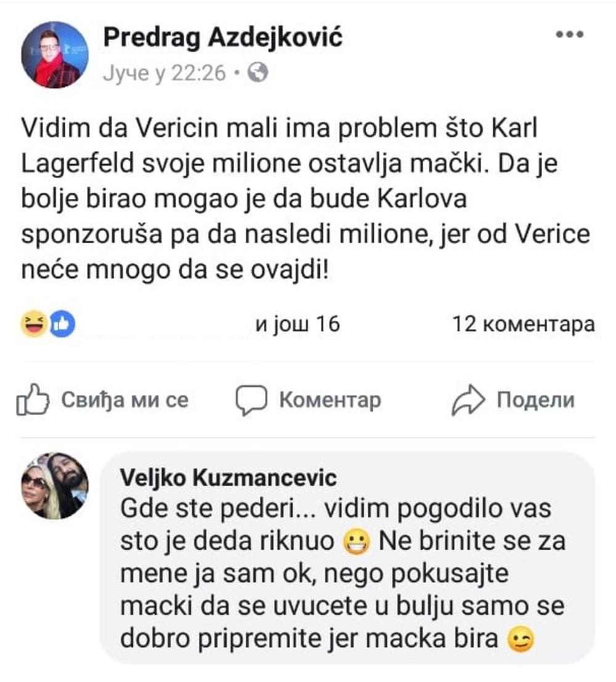This screenshot has height=682, width=616.
Task: Click the globe public privacy icon
Action: click(x=257, y=74)
